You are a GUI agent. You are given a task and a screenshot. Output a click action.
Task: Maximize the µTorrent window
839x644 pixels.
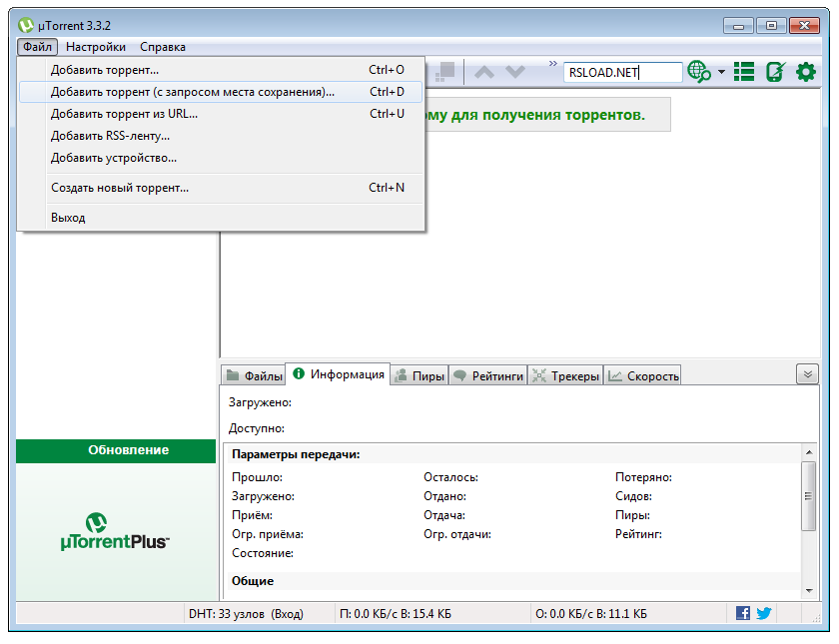pyautogui.click(x=771, y=26)
